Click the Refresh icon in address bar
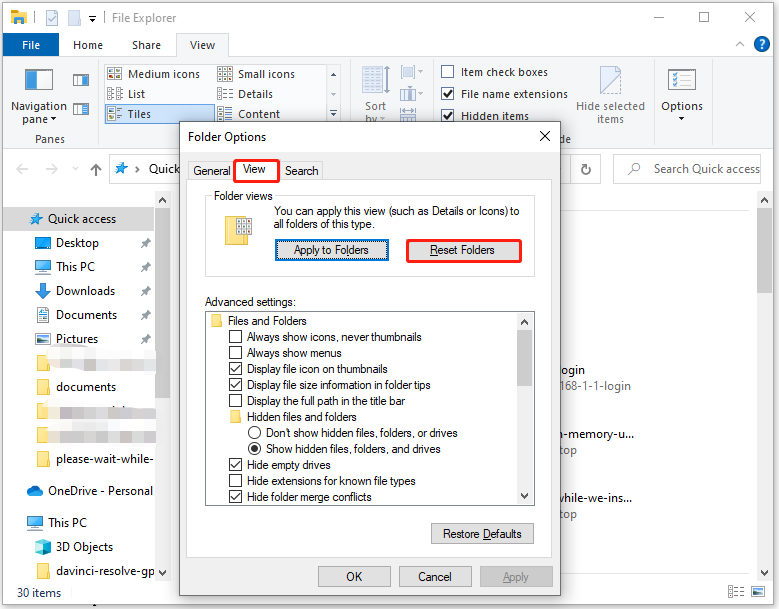The image size is (779, 609). coord(586,169)
